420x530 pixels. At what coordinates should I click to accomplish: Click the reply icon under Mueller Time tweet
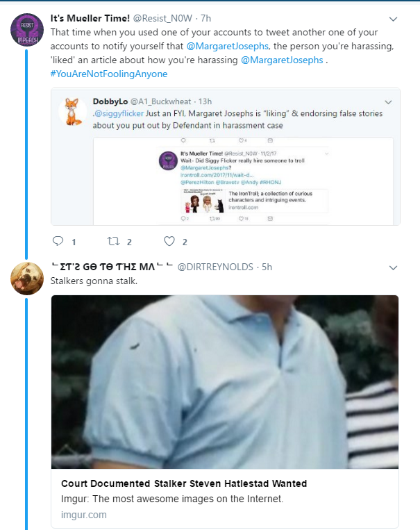click(x=58, y=242)
